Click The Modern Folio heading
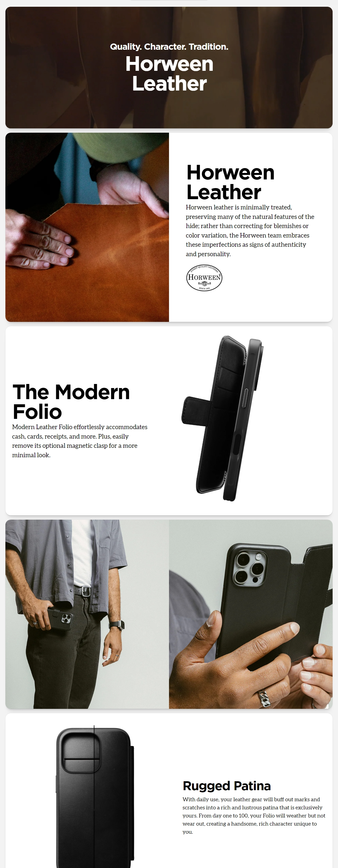Image resolution: width=338 pixels, height=868 pixels. pos(71,402)
